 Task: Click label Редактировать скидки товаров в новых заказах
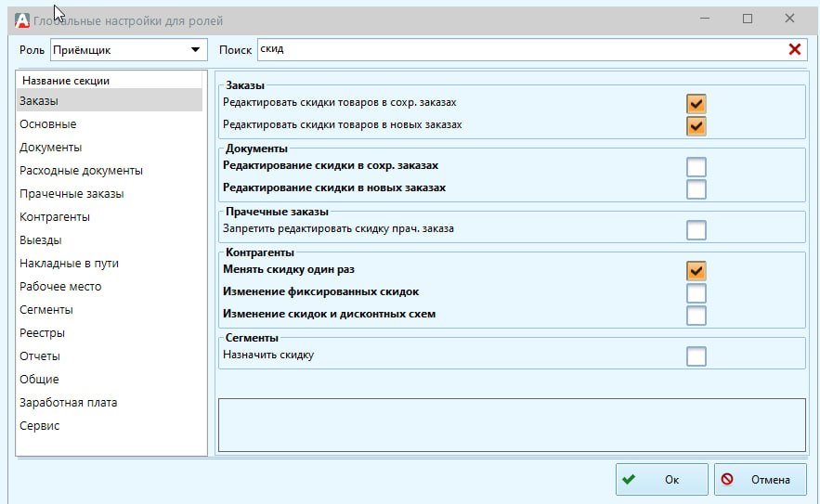tap(343, 124)
